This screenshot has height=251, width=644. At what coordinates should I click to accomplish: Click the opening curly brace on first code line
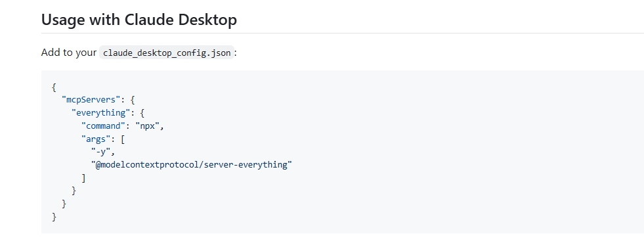tap(54, 87)
